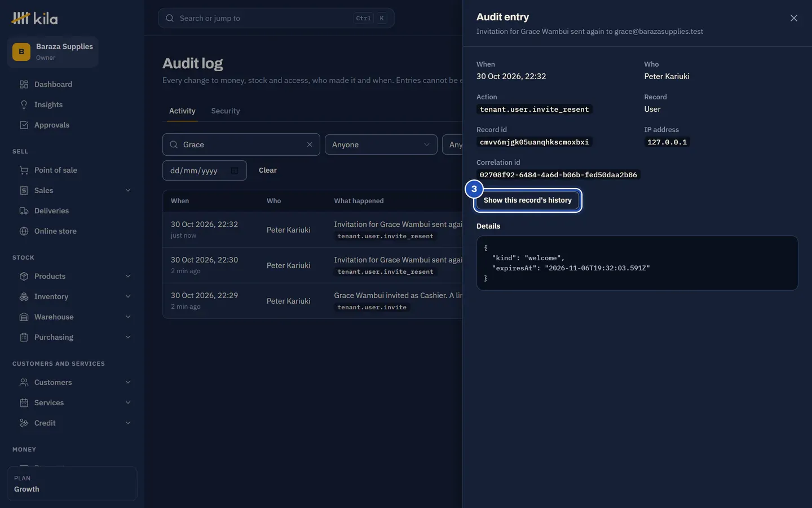Click the Grace search filter field
This screenshot has width=812, height=508.
tap(241, 144)
